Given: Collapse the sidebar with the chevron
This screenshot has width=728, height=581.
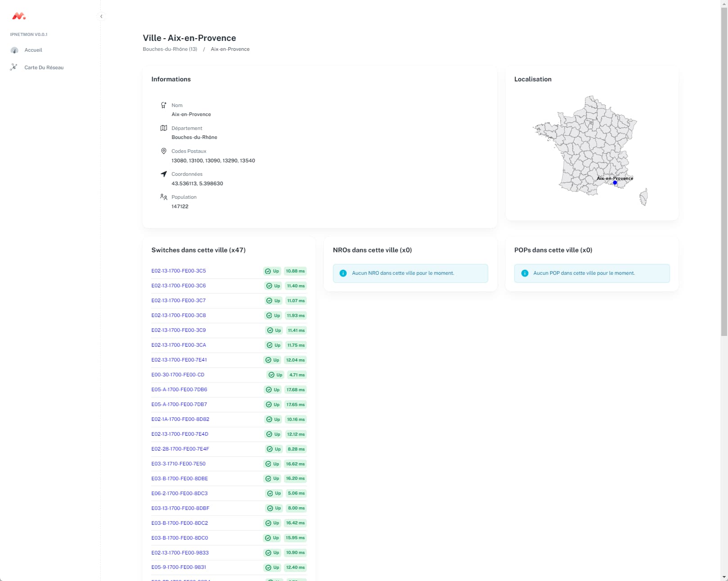Looking at the screenshot, I should tap(101, 16).
